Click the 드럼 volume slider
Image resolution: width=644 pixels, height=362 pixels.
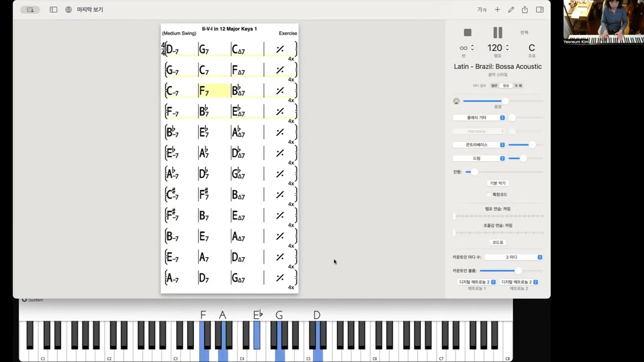tap(526, 158)
